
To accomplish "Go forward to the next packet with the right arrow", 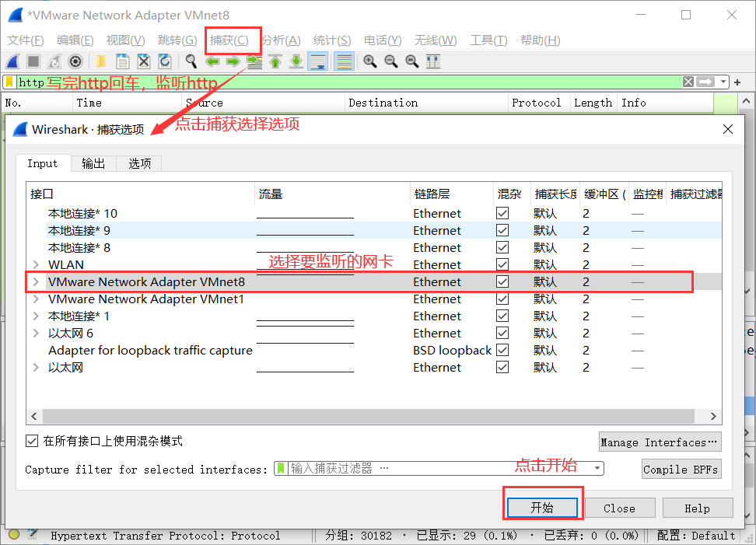I will tap(233, 61).
